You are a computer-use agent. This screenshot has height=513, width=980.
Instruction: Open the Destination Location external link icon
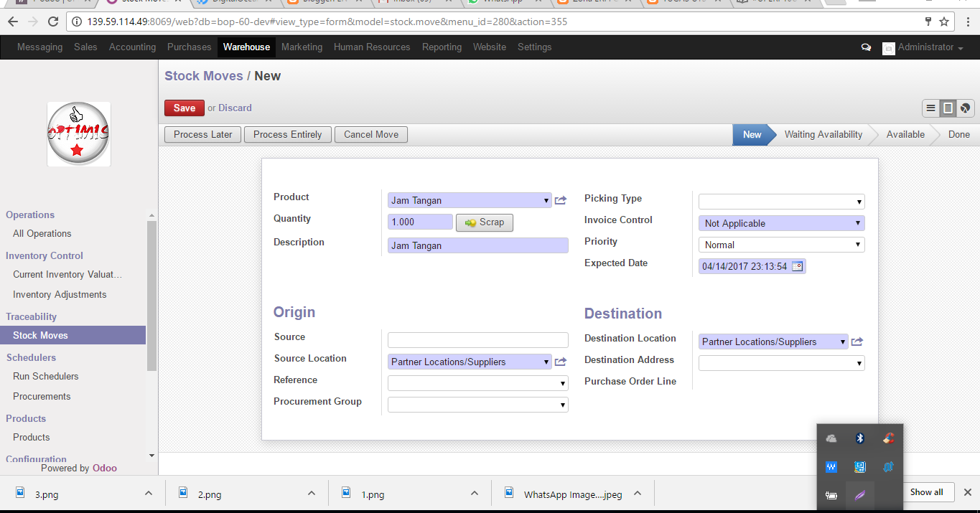(x=857, y=342)
